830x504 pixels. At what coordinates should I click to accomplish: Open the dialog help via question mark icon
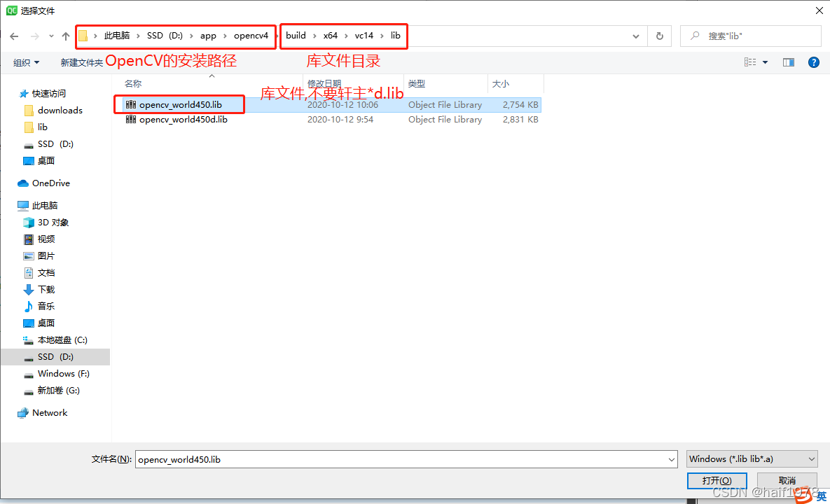[x=813, y=62]
